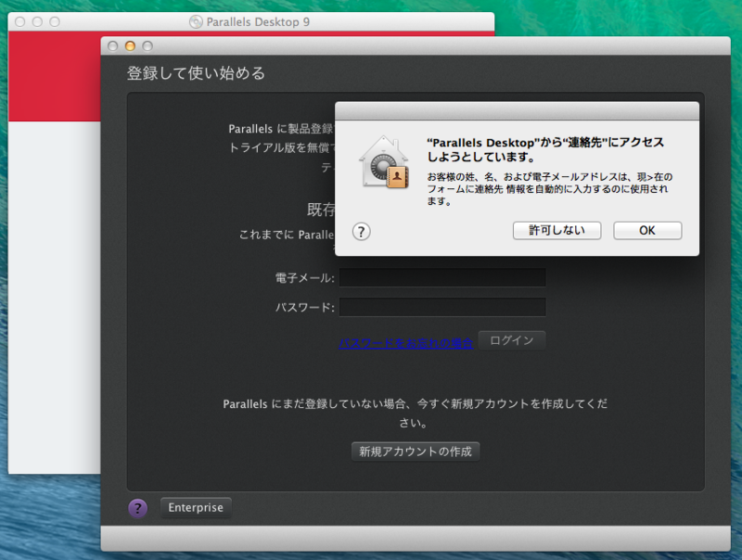Image resolution: width=742 pixels, height=560 pixels.
Task: Click the contacts card badge on the security icon
Action: pos(399,177)
